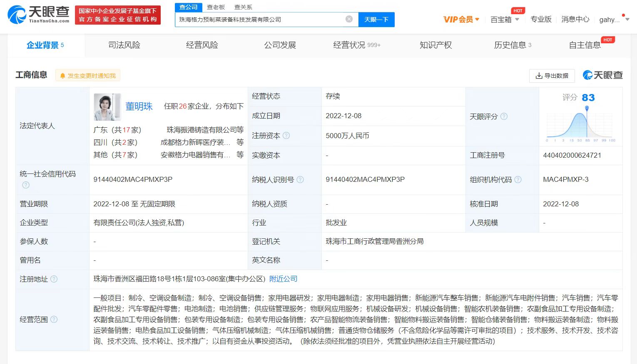The image size is (637, 364).
Task: Click help icon next to 注册地址
Action: (54, 279)
